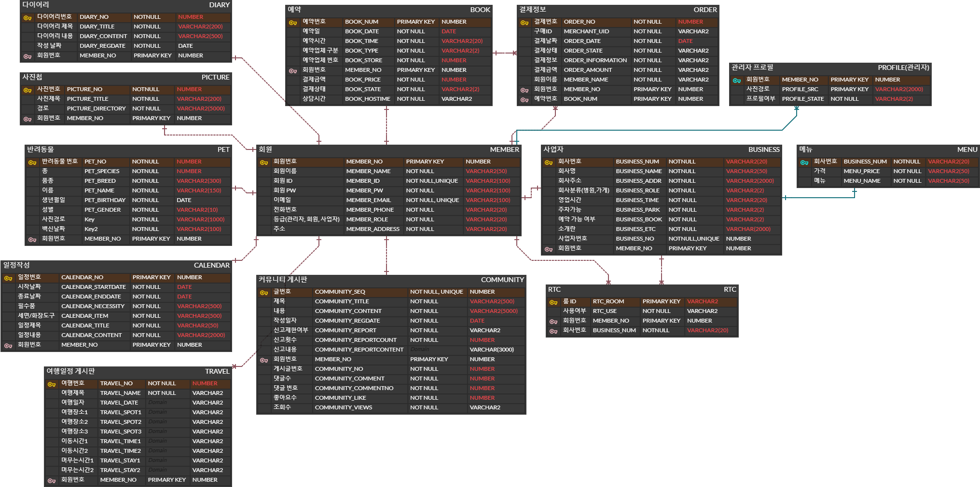Image resolution: width=980 pixels, height=487 pixels.
Task: Click the yellow key icon for CALENDAR_NO
Action: pyautogui.click(x=8, y=278)
